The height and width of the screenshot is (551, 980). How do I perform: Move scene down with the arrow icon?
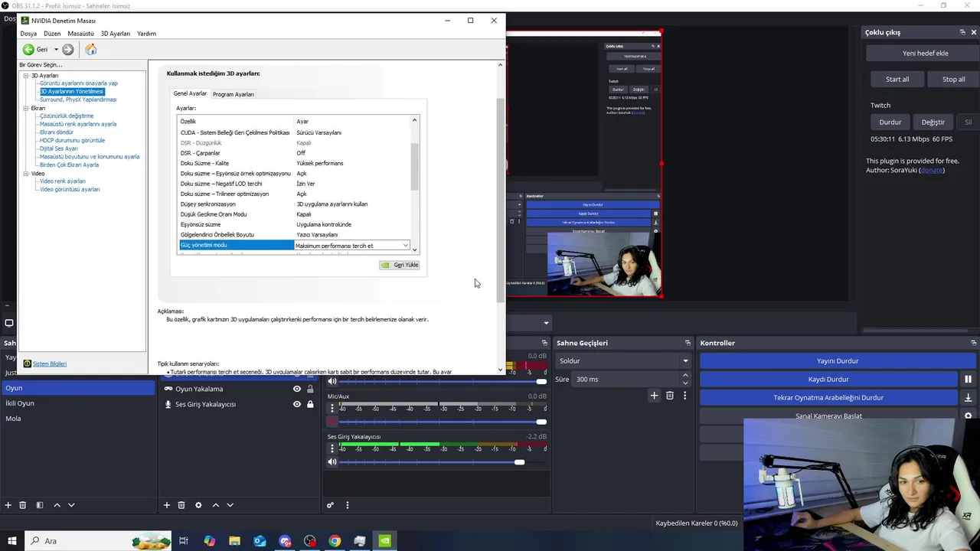click(71, 505)
